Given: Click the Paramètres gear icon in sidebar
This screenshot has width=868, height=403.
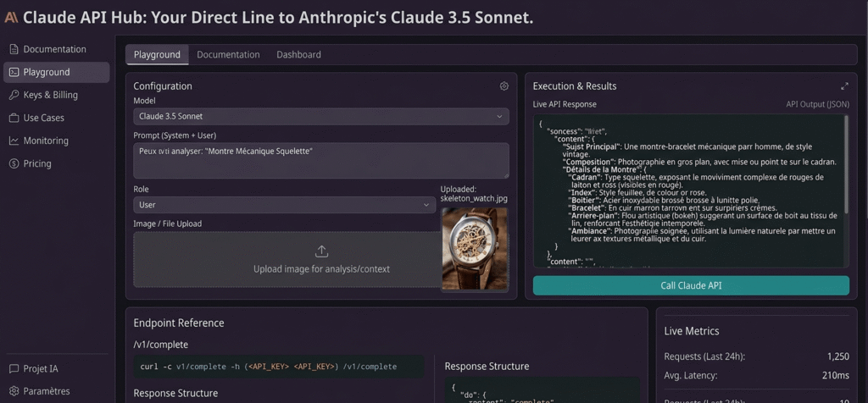Looking at the screenshot, I should (14, 391).
